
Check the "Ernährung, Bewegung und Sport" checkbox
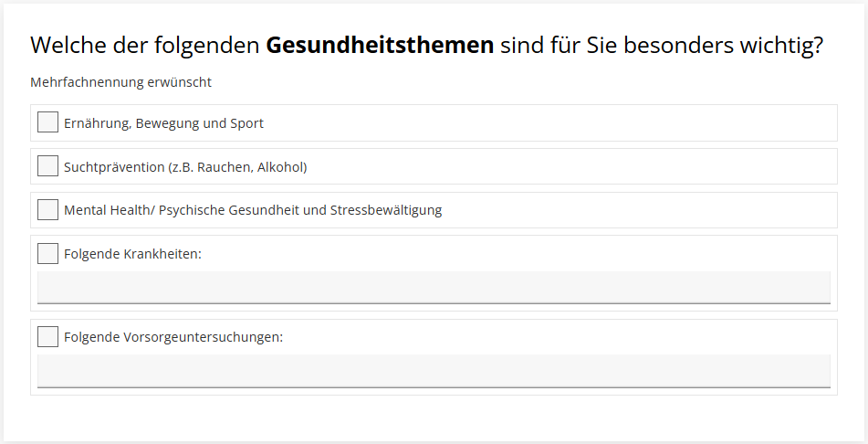(x=47, y=122)
